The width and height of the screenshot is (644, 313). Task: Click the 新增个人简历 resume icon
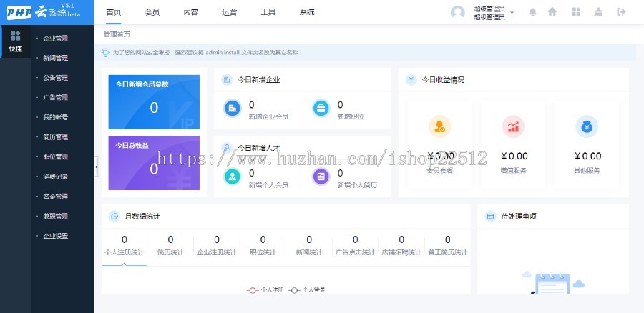click(x=321, y=177)
